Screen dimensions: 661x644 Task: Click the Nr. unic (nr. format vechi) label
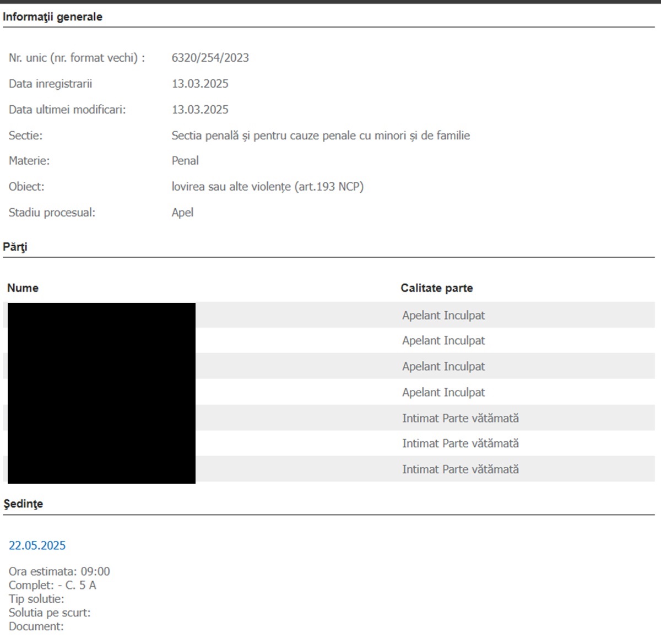point(77,58)
